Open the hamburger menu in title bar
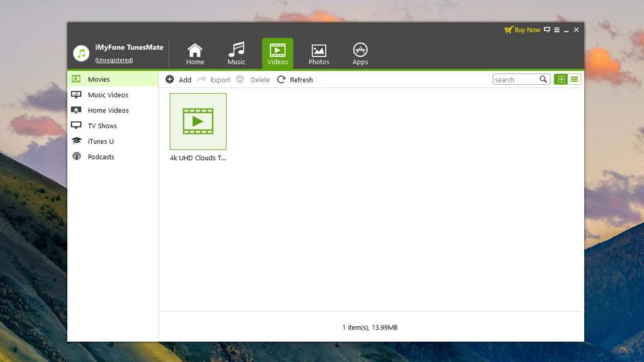Viewport: 644px width, 362px height. 557,30
